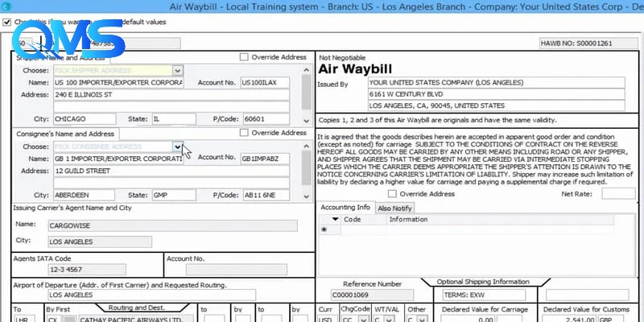Click the small grey lookup button beside carrier CX
Viewport: 644px width, 322px height.
tap(70, 319)
